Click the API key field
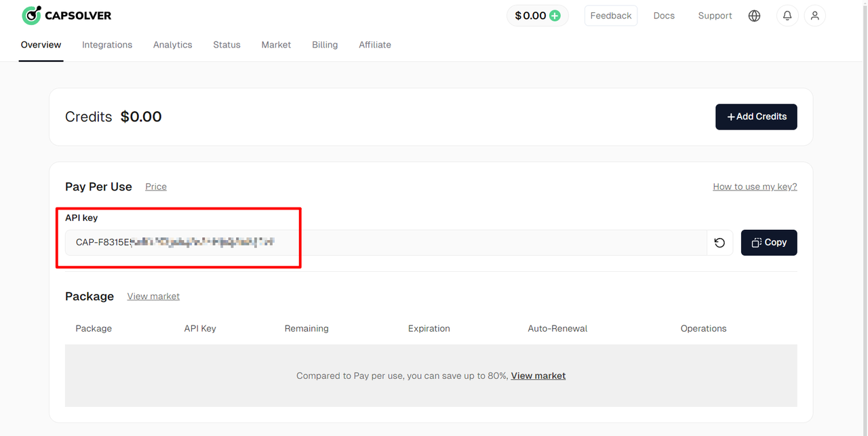The width and height of the screenshot is (868, 436). tap(386, 243)
